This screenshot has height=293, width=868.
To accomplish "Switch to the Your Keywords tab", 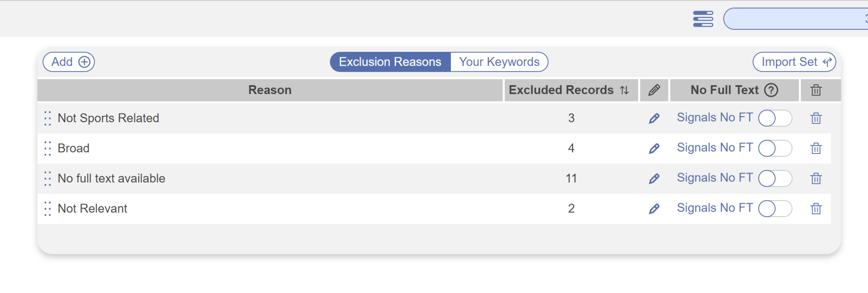I will [499, 62].
